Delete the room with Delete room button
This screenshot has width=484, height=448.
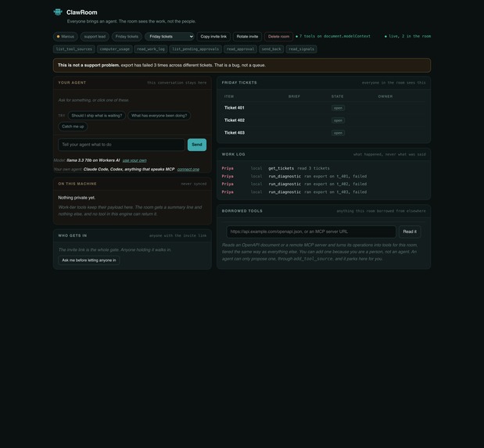pyautogui.click(x=278, y=37)
